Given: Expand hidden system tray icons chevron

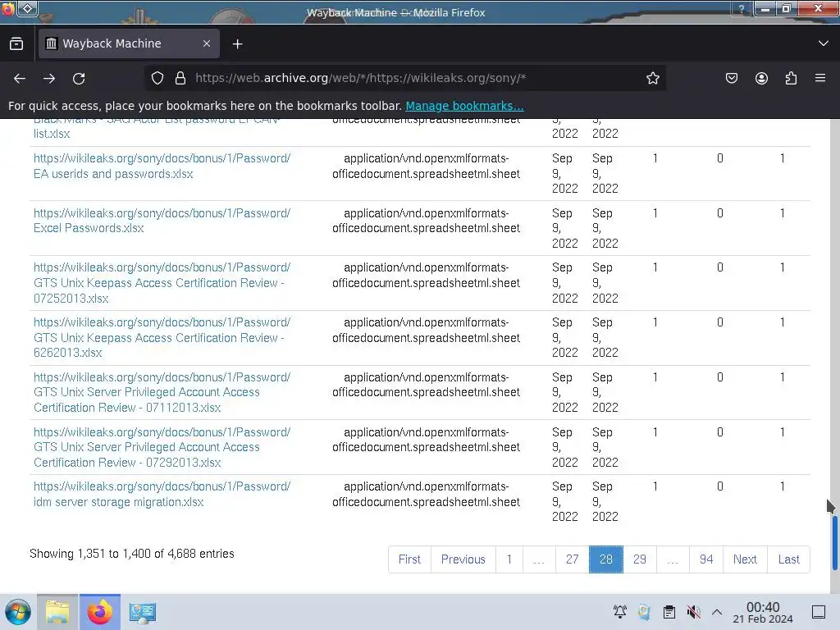Looking at the screenshot, I should [717, 612].
